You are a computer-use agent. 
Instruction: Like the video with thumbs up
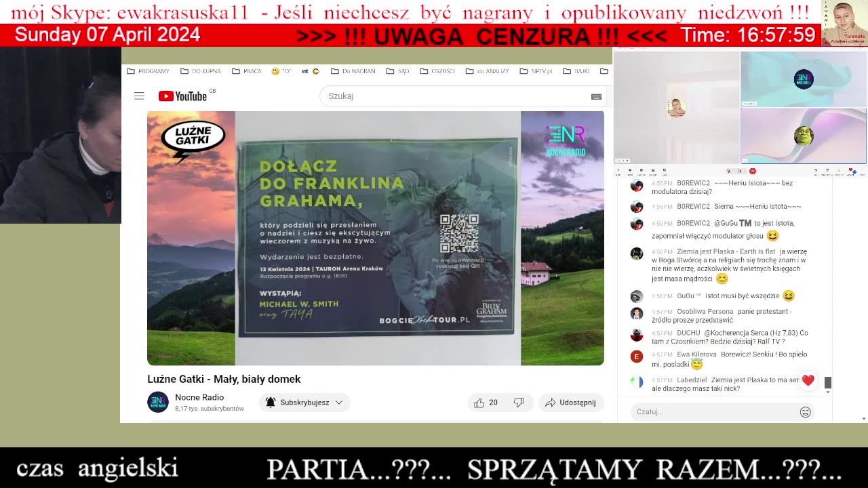[486, 403]
